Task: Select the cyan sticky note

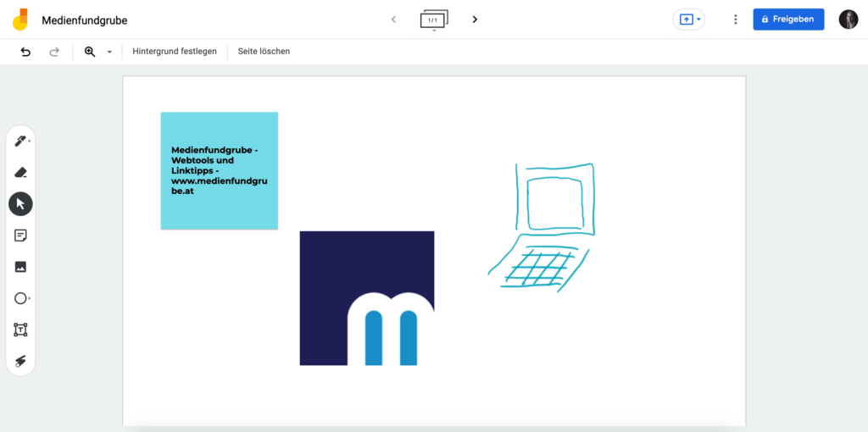Action: tap(220, 170)
